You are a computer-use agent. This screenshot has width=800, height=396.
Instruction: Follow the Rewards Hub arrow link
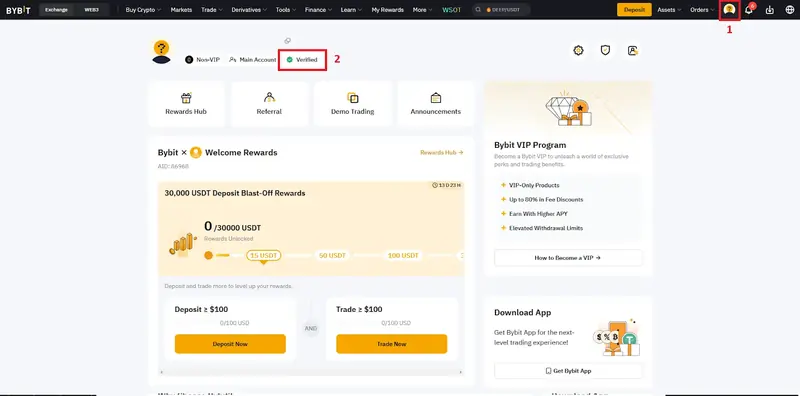(442, 152)
